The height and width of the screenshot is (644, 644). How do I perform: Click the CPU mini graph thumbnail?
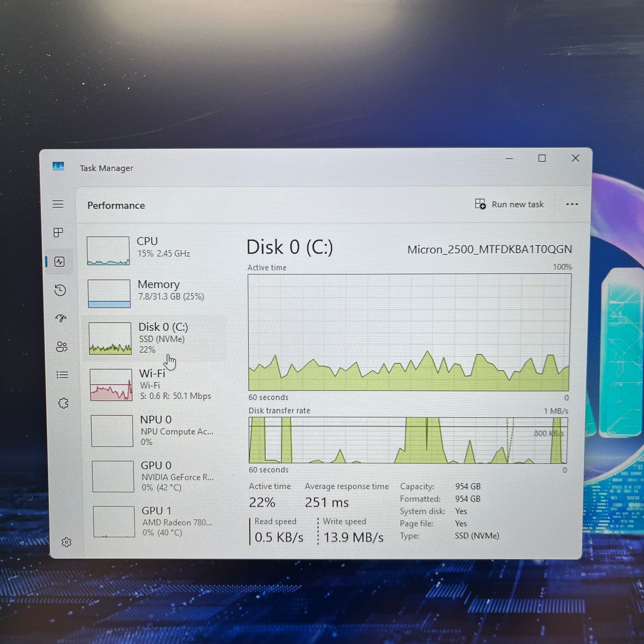tap(108, 251)
